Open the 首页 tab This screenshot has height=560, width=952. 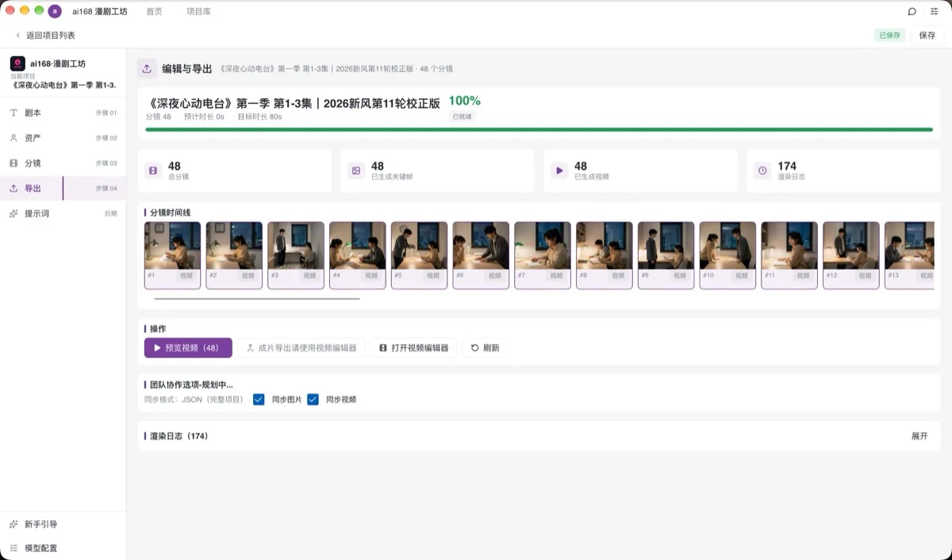155,11
